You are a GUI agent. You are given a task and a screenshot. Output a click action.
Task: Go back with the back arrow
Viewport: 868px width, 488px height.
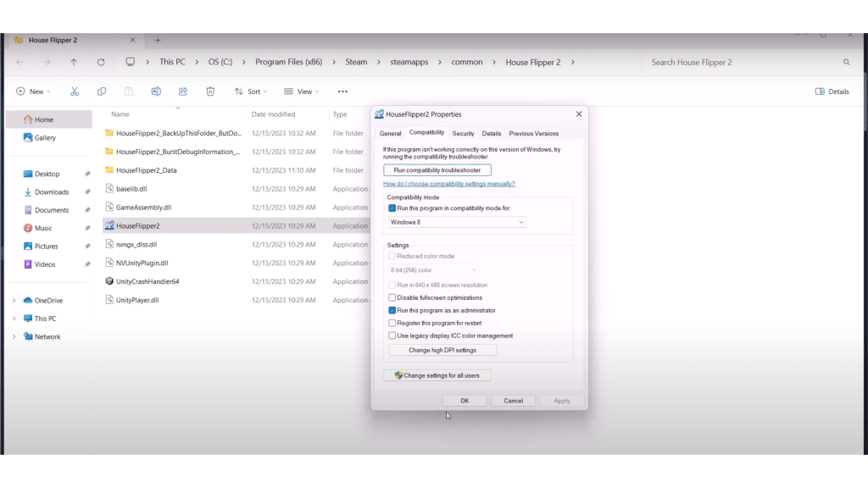click(20, 62)
